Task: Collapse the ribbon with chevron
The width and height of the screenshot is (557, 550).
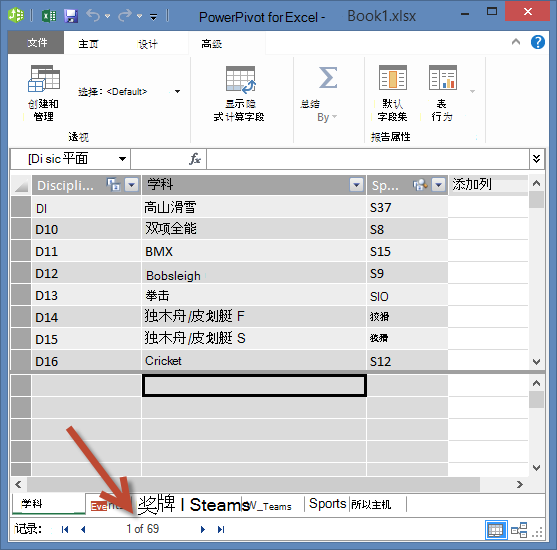Action: tap(516, 42)
